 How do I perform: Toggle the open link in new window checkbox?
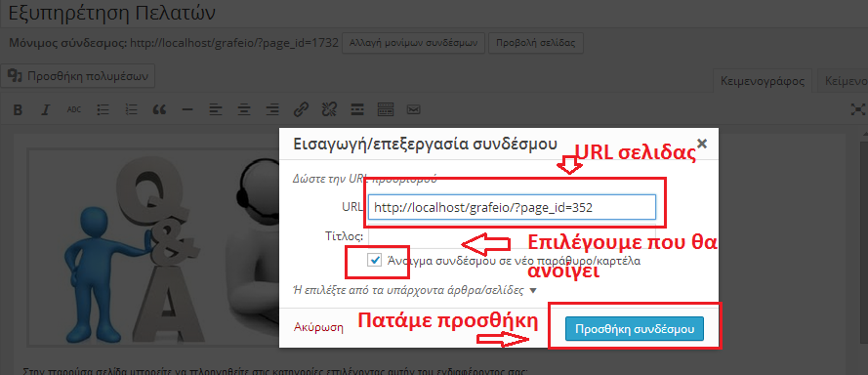pos(375,260)
